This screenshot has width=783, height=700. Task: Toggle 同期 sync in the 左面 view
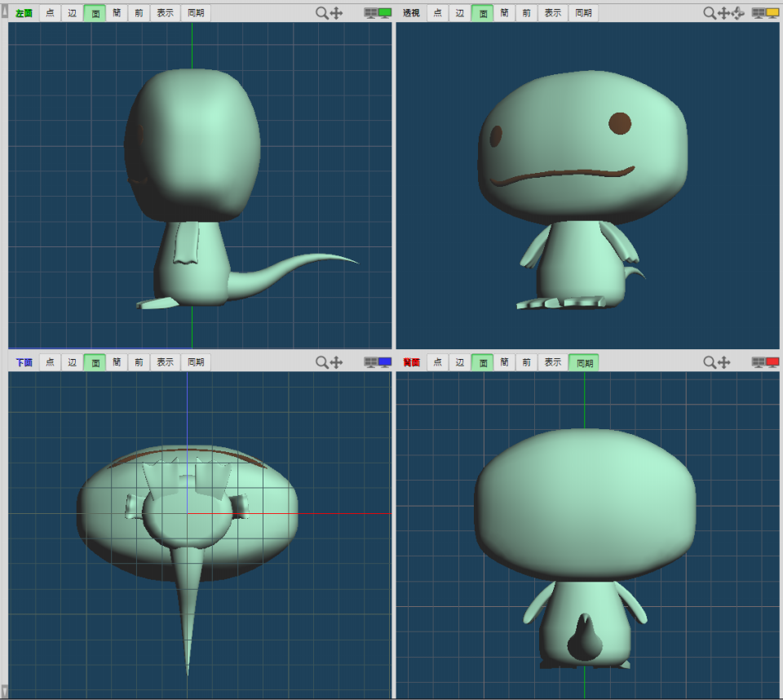[196, 13]
